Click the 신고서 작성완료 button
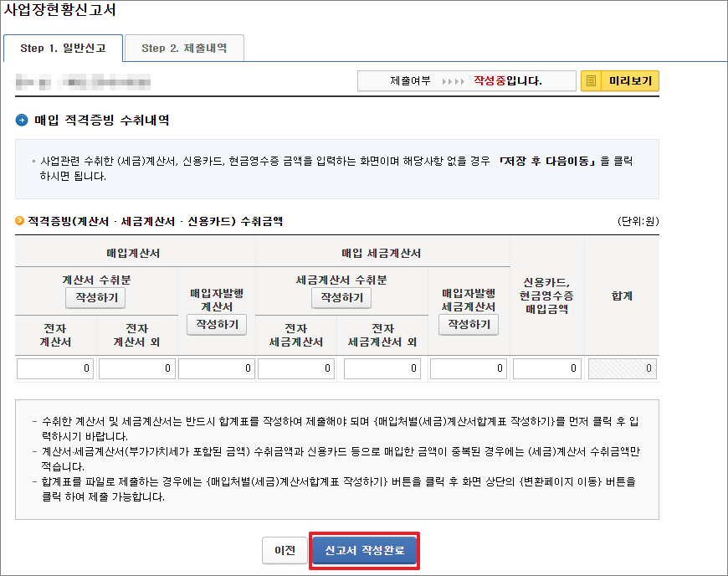Viewport: 728px width, 576px height. tap(364, 551)
